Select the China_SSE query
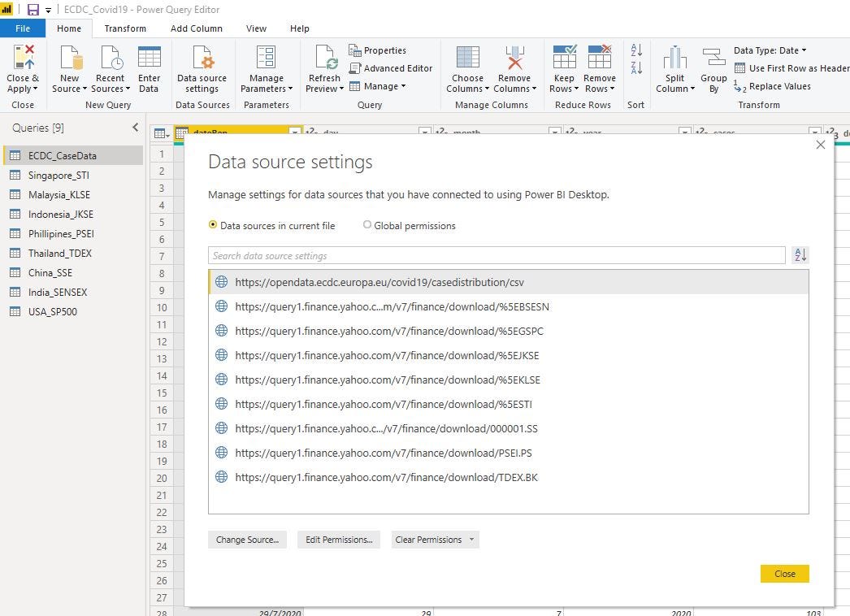The image size is (850, 616). (73, 273)
